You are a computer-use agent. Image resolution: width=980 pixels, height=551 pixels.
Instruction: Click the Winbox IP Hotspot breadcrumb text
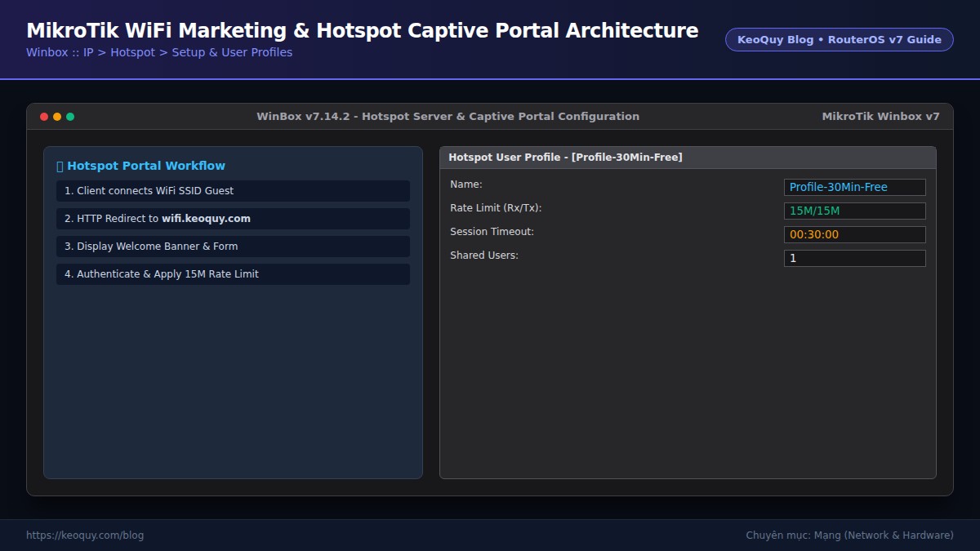159,52
